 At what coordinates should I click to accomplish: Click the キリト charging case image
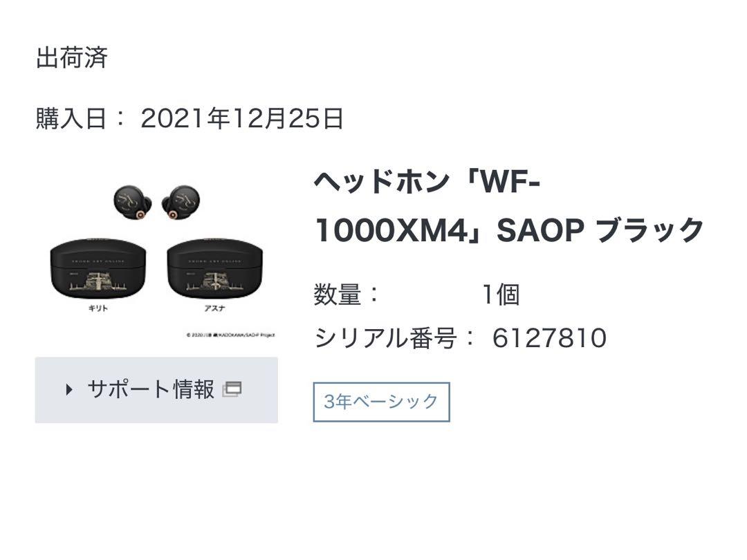[98, 268]
